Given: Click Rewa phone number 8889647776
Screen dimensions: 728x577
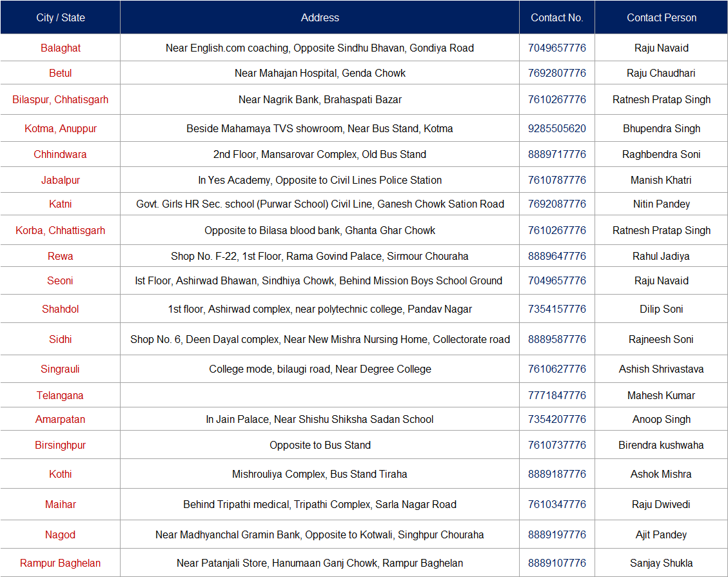Looking at the screenshot, I should pyautogui.click(x=556, y=257).
